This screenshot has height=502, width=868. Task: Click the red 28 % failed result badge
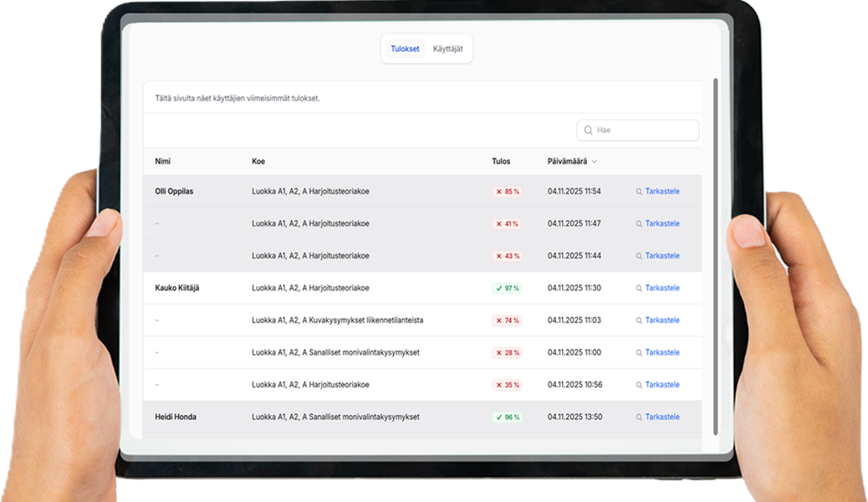click(507, 353)
